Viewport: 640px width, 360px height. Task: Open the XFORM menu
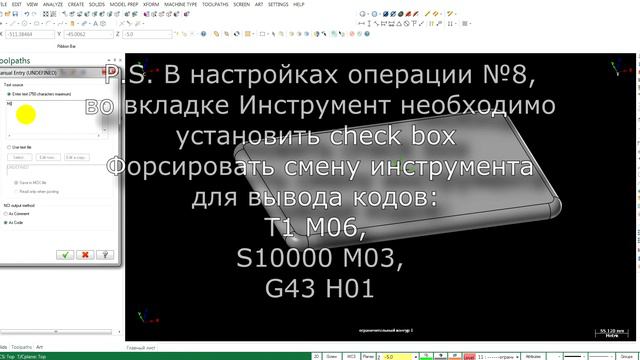pos(151,4)
